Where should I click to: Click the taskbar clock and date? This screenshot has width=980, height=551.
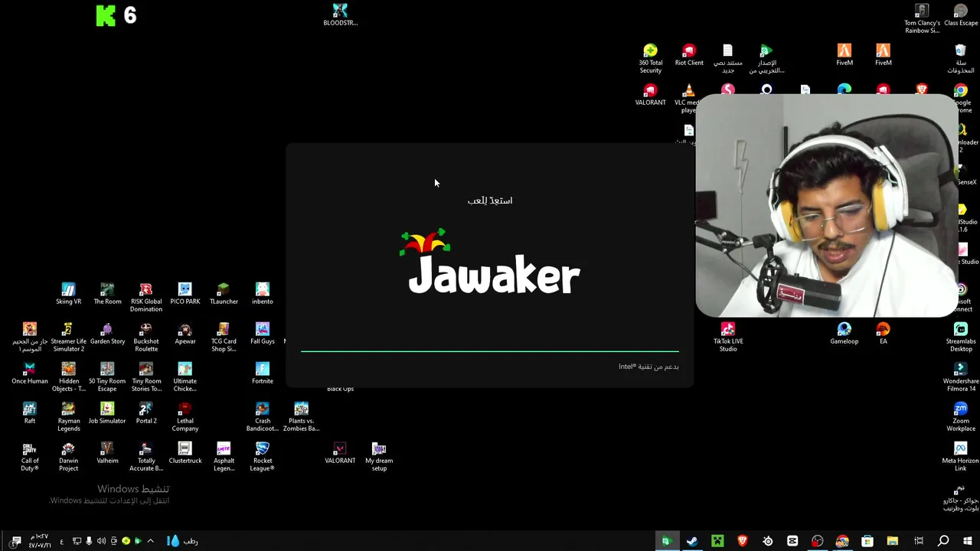tap(40, 541)
